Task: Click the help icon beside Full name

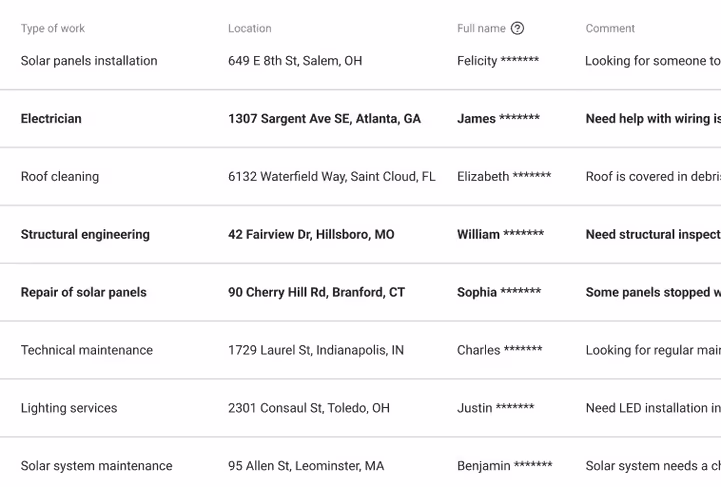Action: pyautogui.click(x=517, y=29)
